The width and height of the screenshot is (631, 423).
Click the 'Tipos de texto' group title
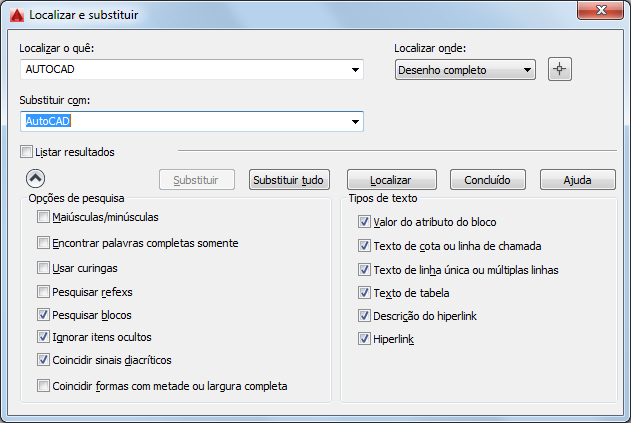383,198
